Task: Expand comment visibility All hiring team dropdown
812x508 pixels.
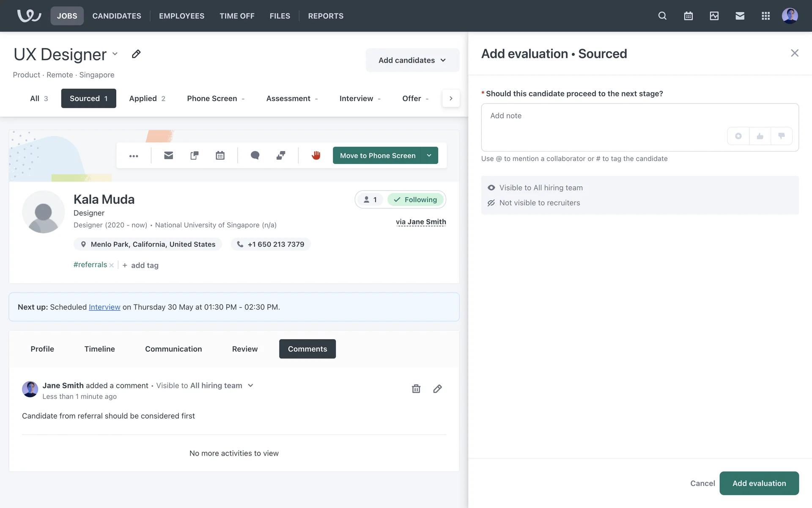Action: (250, 386)
